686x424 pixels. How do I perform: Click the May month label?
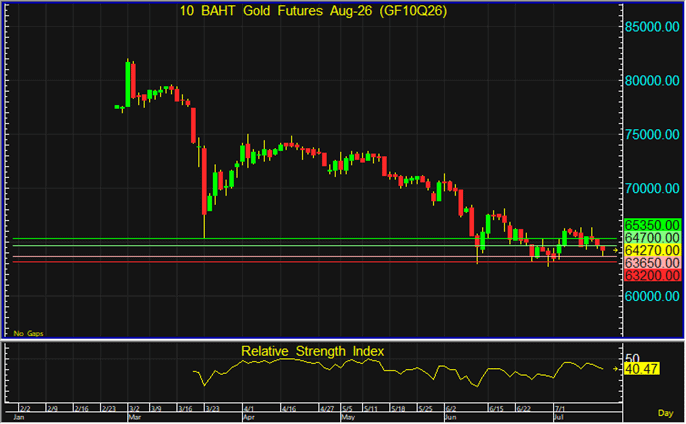[348, 417]
